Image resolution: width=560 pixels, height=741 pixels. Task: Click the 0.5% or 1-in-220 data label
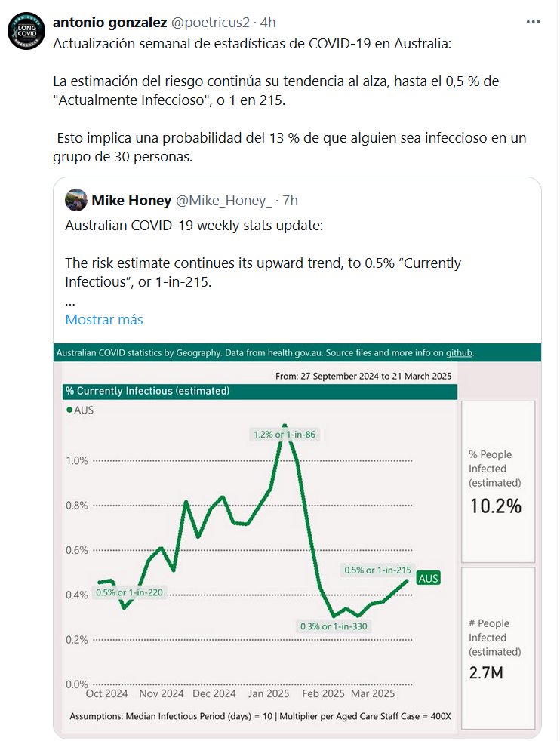coord(129,592)
